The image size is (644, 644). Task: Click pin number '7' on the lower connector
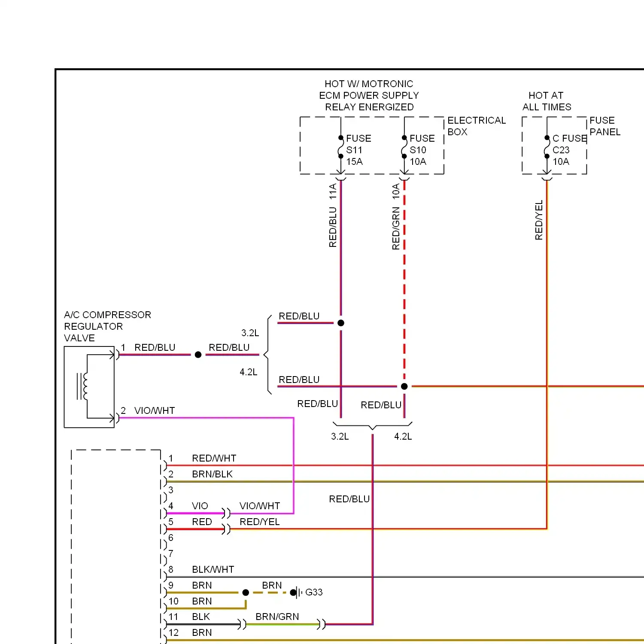(x=171, y=553)
